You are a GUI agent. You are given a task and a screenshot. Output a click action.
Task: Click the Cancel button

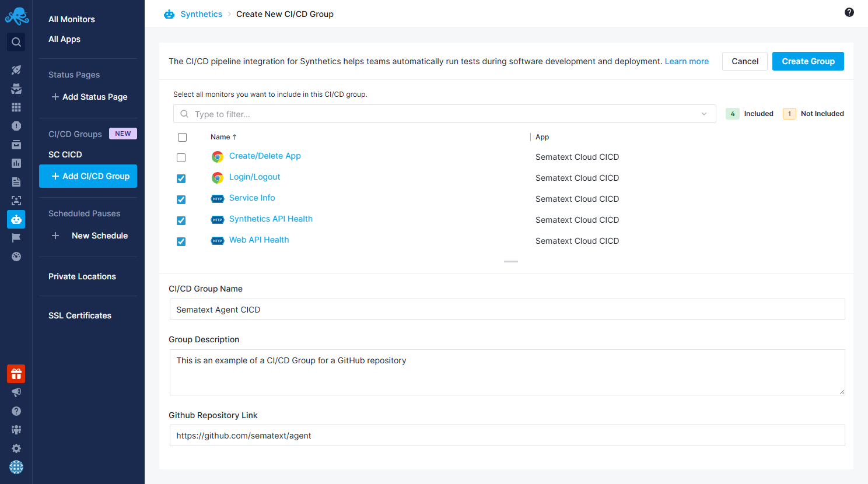(x=745, y=61)
